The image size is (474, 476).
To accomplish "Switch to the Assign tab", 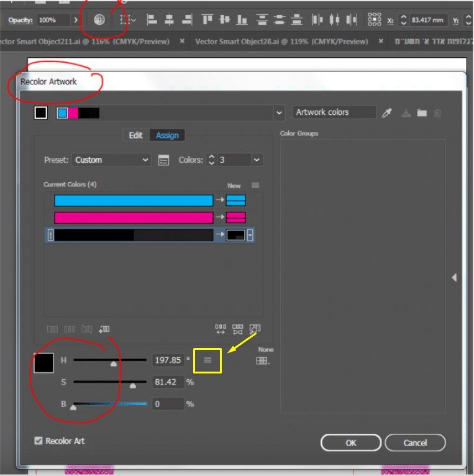I will tap(167, 135).
